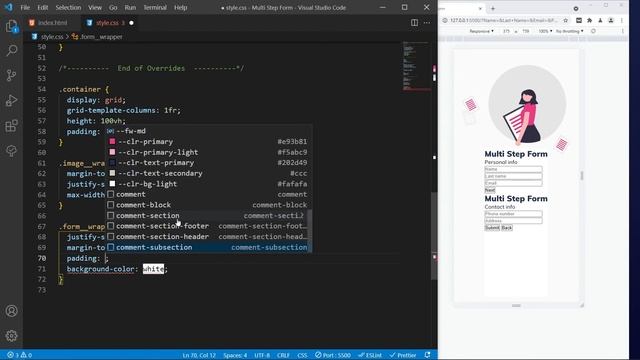The width and height of the screenshot is (640, 360).
Task: Open the browser profile avatar
Action: click(x=611, y=20)
